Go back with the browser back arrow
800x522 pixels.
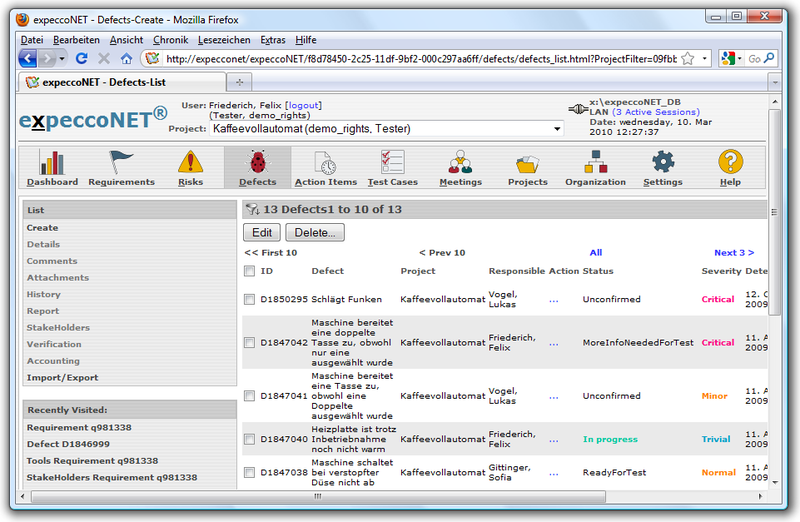pyautogui.click(x=28, y=59)
